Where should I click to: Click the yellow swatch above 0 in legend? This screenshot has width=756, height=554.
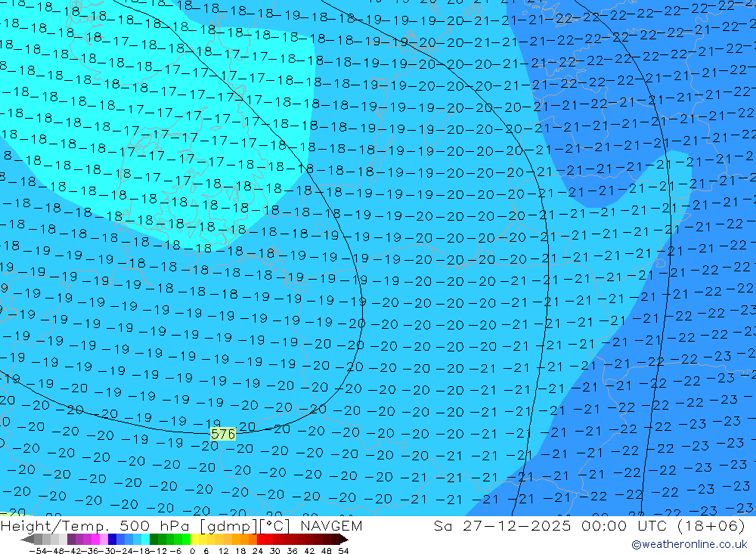pyautogui.click(x=195, y=540)
